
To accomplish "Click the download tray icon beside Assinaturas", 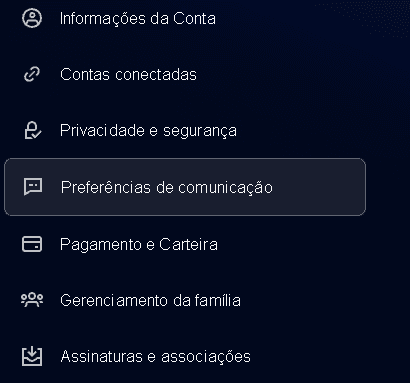I will pos(32,356).
